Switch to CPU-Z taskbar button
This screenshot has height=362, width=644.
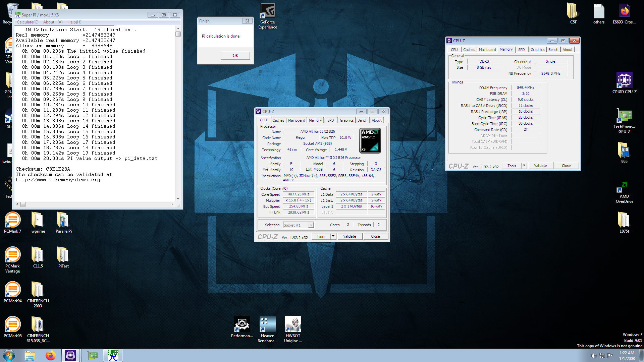pos(70,355)
